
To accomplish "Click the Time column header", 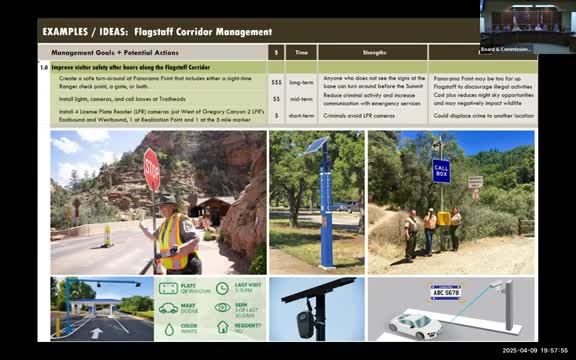I will tap(301, 53).
